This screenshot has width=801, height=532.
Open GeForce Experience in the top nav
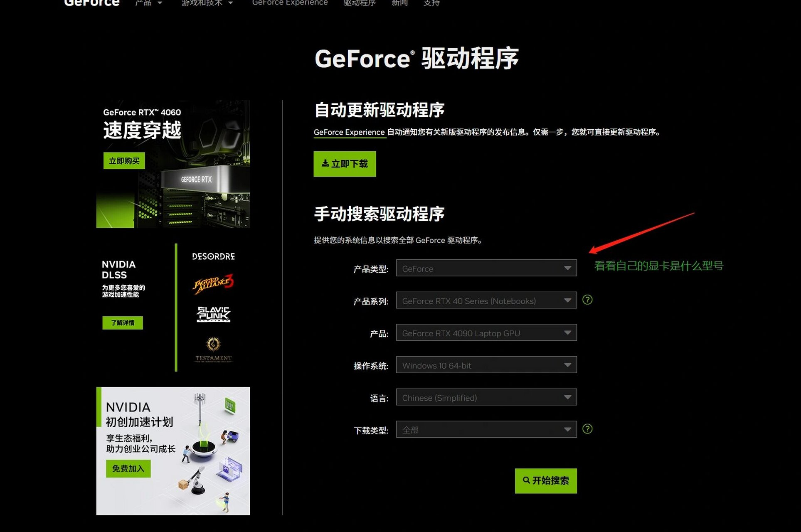click(290, 3)
